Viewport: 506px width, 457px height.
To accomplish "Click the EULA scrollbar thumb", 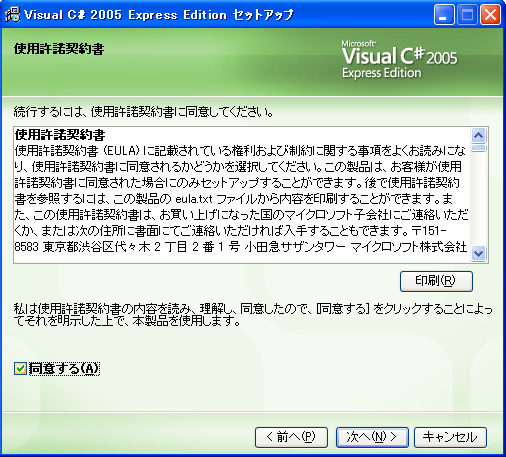I will pyautogui.click(x=479, y=148).
